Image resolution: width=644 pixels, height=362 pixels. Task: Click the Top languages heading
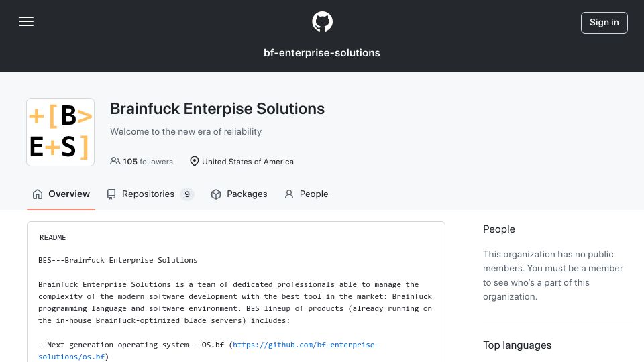(517, 345)
